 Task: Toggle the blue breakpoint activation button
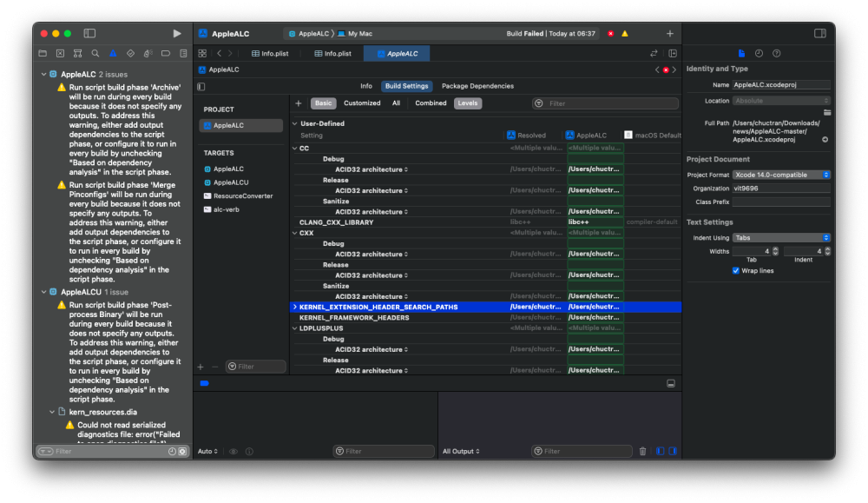click(x=204, y=383)
